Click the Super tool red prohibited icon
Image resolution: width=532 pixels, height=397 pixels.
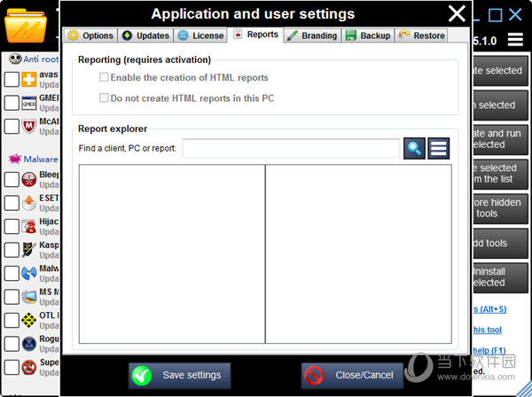pos(29,367)
